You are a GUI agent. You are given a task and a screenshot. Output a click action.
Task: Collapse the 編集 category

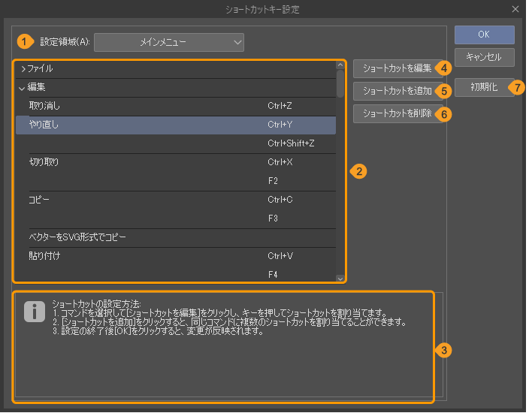pyautogui.click(x=23, y=87)
